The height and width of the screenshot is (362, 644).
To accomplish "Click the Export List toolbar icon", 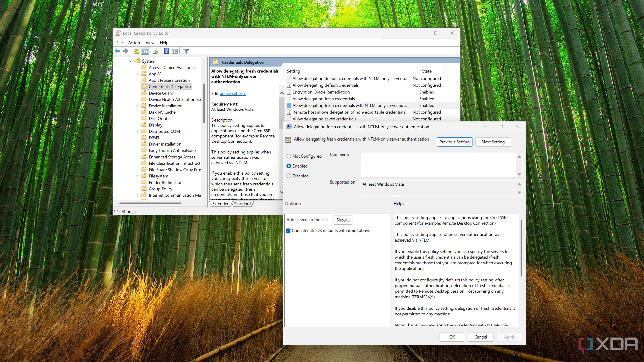I will pos(155,51).
